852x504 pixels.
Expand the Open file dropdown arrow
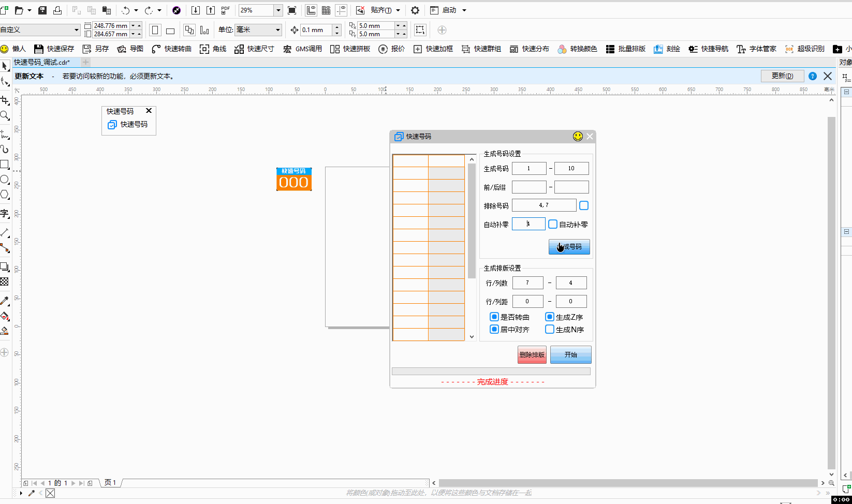pyautogui.click(x=29, y=10)
